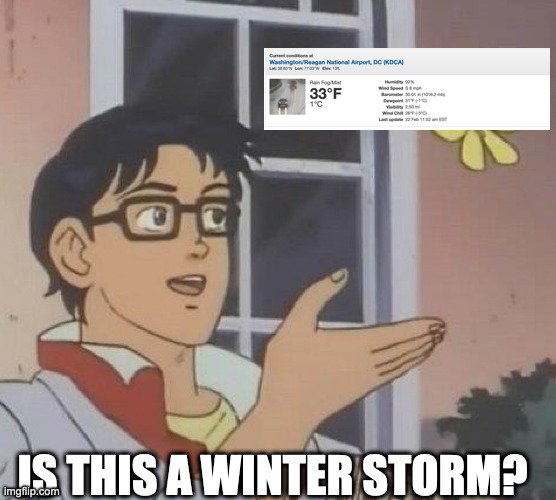Click the IS THIS A WINTER STORM caption
Image resolution: width=556 pixels, height=500 pixels.
click(x=272, y=475)
